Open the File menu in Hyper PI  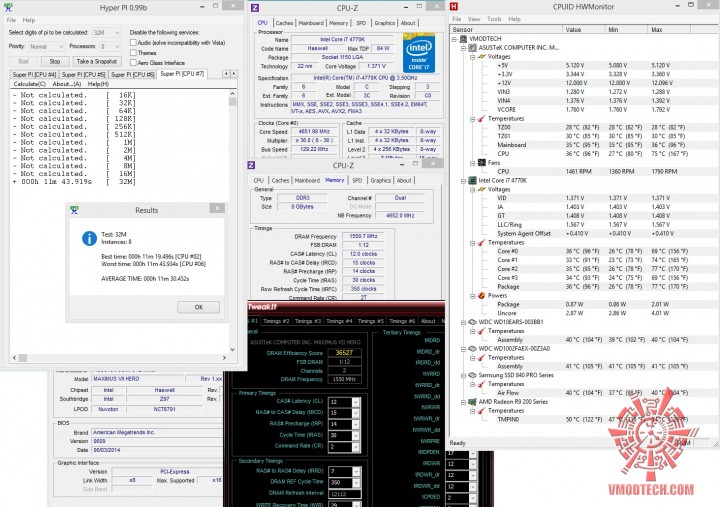(11, 20)
